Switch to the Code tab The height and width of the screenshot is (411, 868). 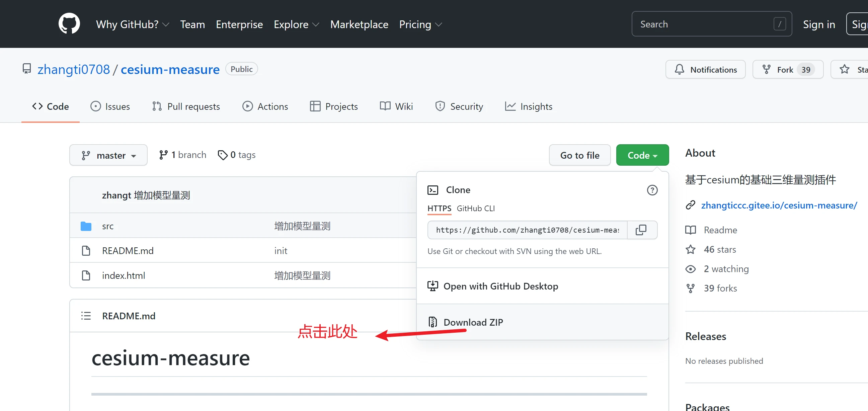[50, 106]
